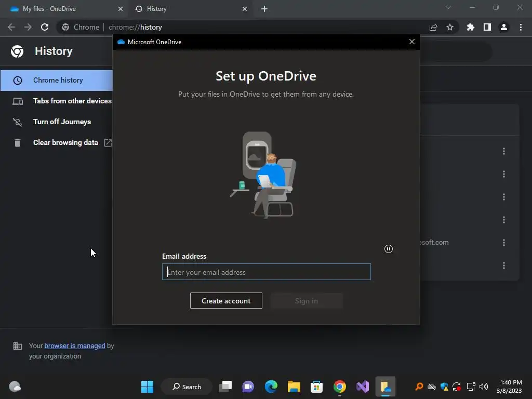
Task: Bookmark this page with the star icon
Action: click(x=450, y=27)
